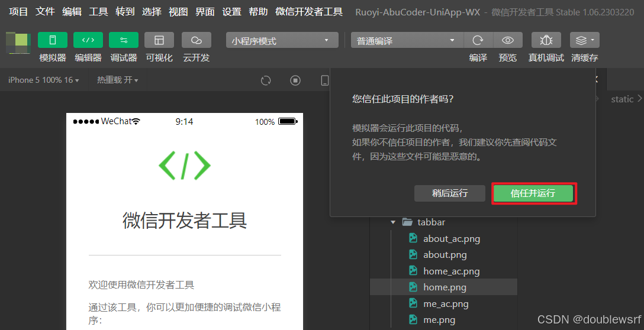644x330 pixels.
Task: Toggle the 调试器 debugger button
Action: coord(124,40)
